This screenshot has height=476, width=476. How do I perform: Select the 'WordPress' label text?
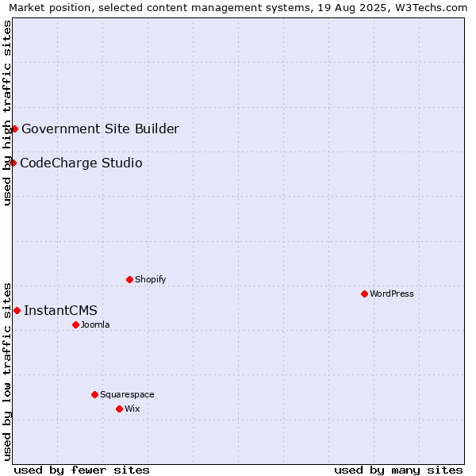392,294
